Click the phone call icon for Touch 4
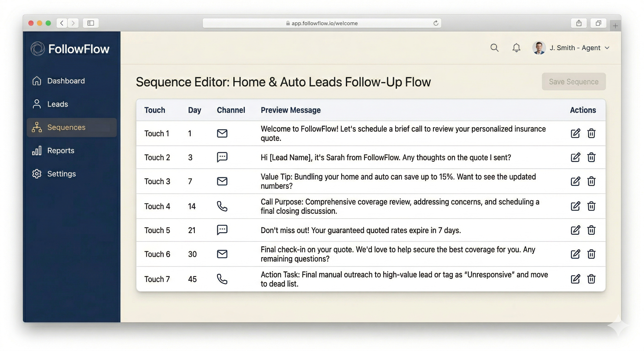The height and width of the screenshot is (351, 644). click(222, 206)
